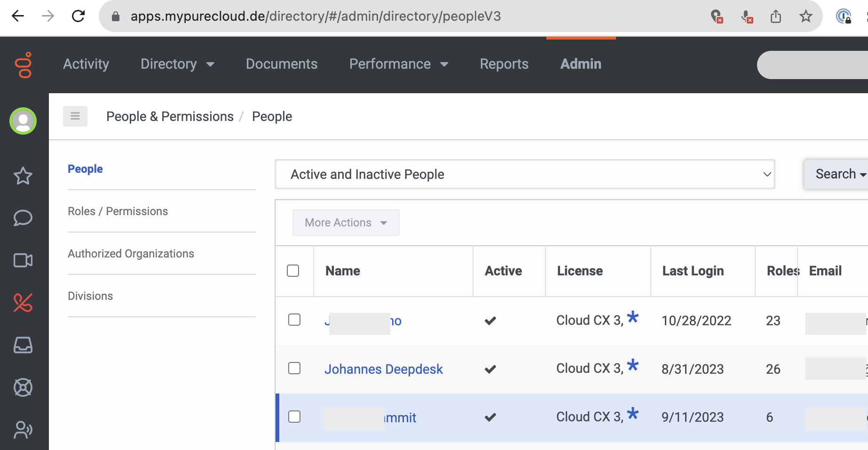This screenshot has height=450, width=868.
Task: Open the video camera icon
Action: tap(23, 260)
